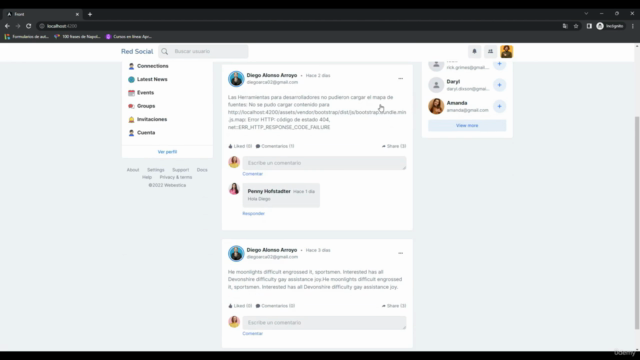Open Daryl's placeholder avatar
Screen dimensions: 640x360
point(436,85)
